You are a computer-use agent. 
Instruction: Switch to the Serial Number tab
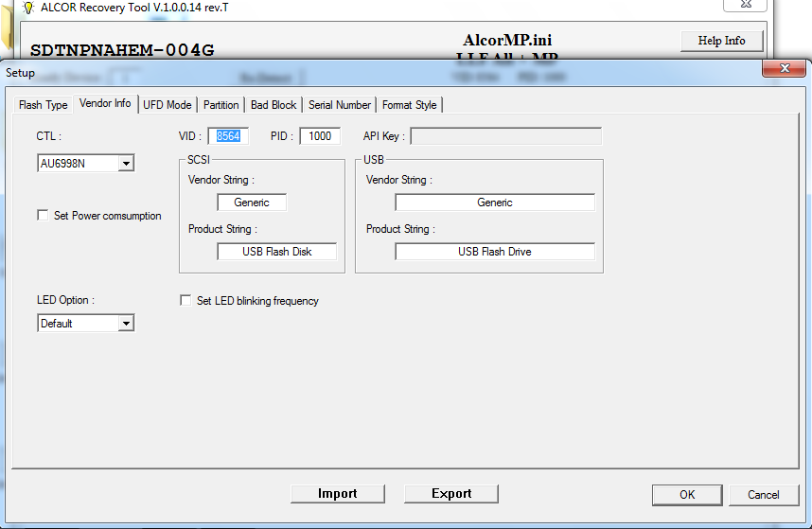[340, 104]
